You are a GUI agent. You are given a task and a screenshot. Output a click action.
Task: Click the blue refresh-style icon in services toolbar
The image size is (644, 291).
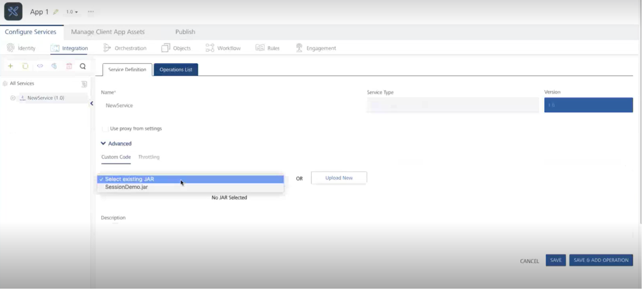tap(54, 66)
